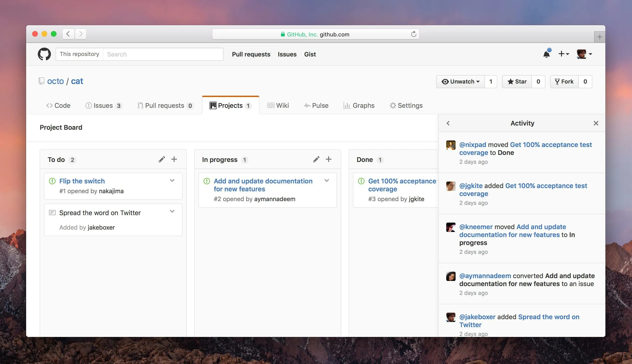632x364 pixels.
Task: Open the Unwatch dropdown
Action: point(460,81)
